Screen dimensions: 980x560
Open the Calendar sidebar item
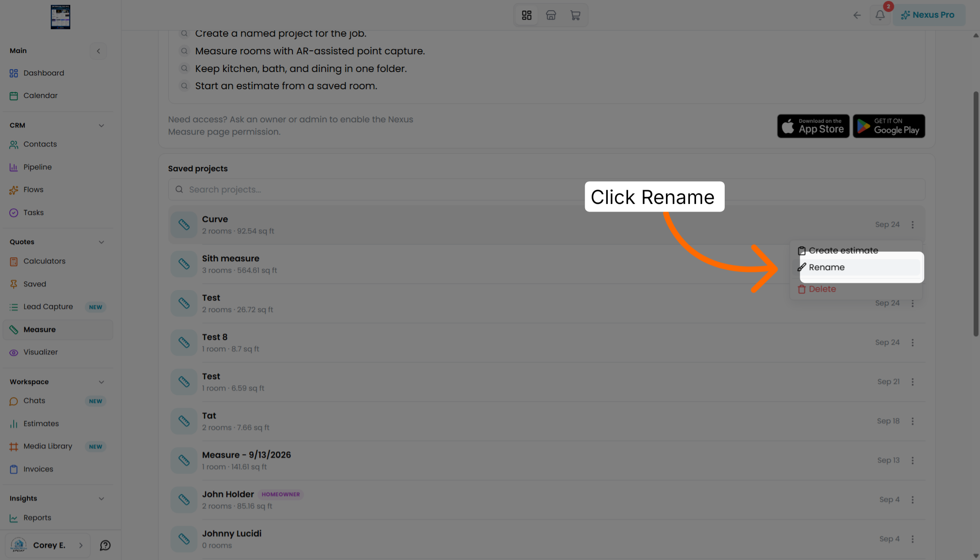[x=57, y=95]
